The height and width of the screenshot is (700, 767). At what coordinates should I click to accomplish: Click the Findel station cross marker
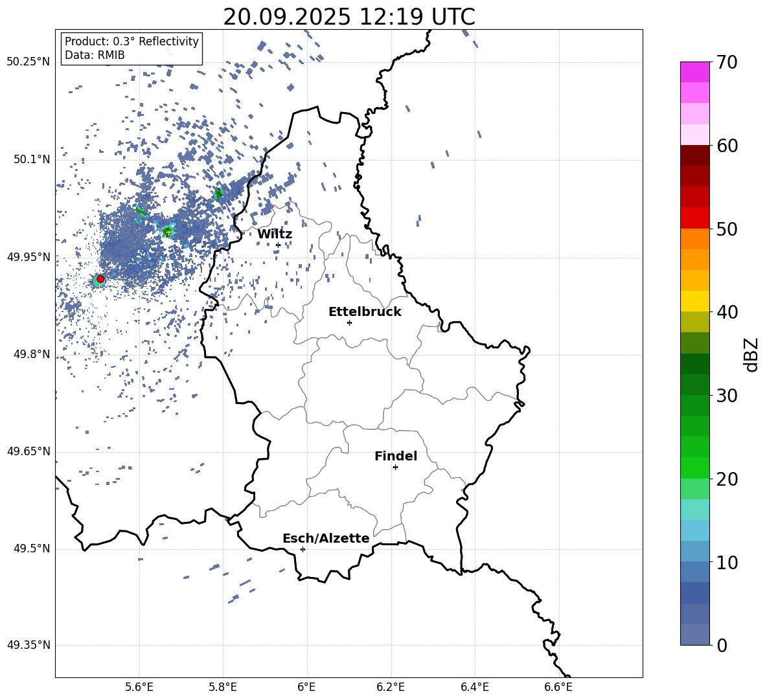click(395, 468)
